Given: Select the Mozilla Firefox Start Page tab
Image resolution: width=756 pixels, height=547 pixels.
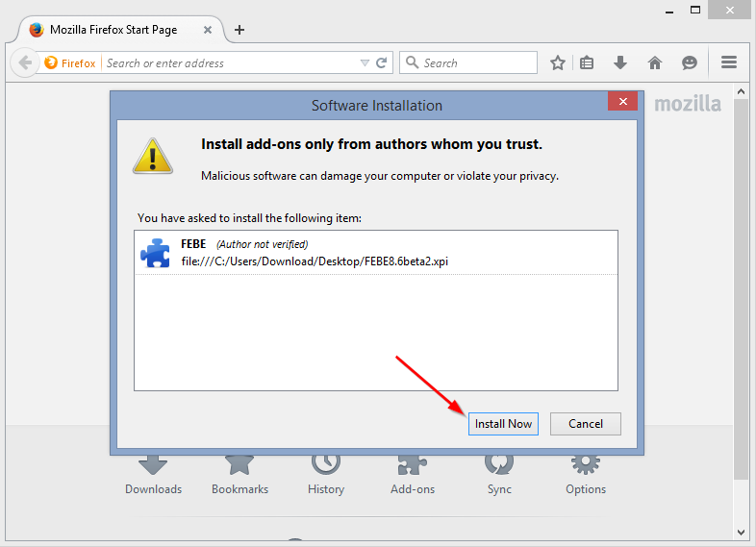Looking at the screenshot, I should (x=120, y=30).
